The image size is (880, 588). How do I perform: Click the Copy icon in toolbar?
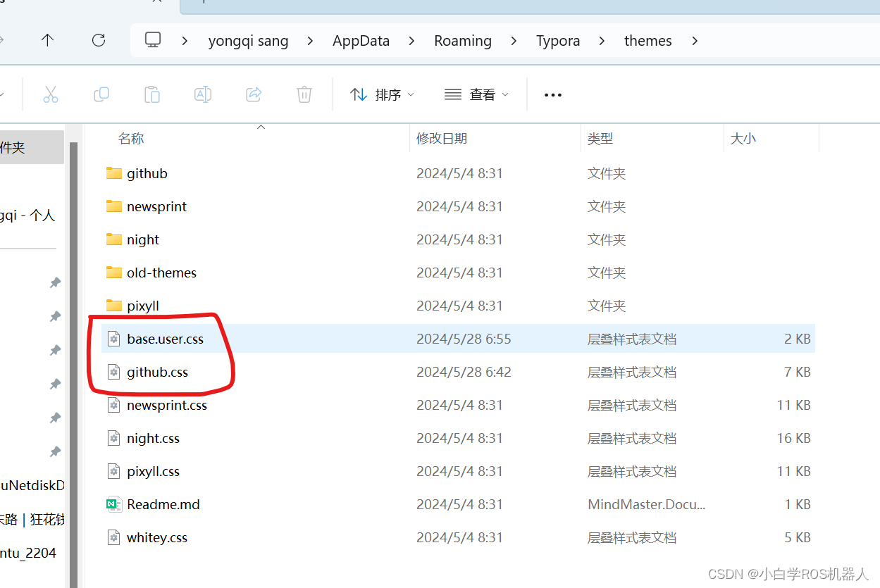(x=101, y=94)
